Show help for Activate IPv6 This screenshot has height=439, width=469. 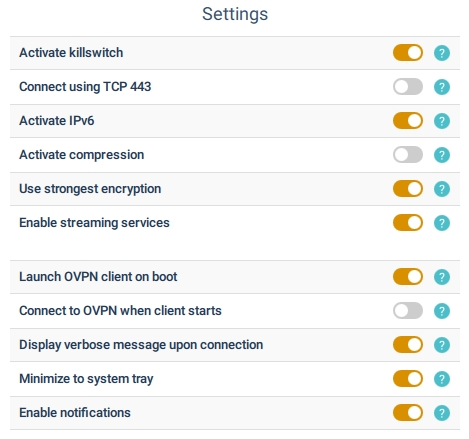[442, 121]
